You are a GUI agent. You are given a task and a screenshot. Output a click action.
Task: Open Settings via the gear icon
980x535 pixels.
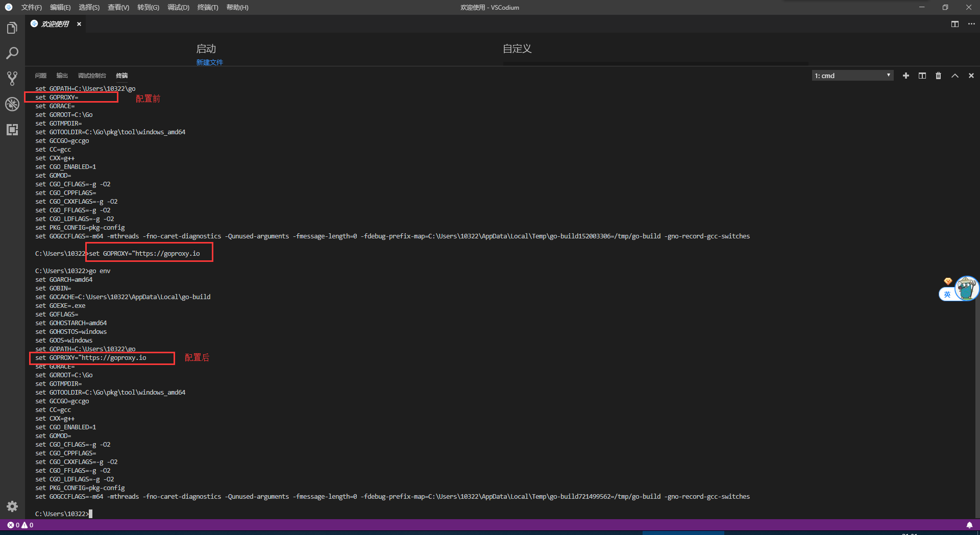coord(12,506)
